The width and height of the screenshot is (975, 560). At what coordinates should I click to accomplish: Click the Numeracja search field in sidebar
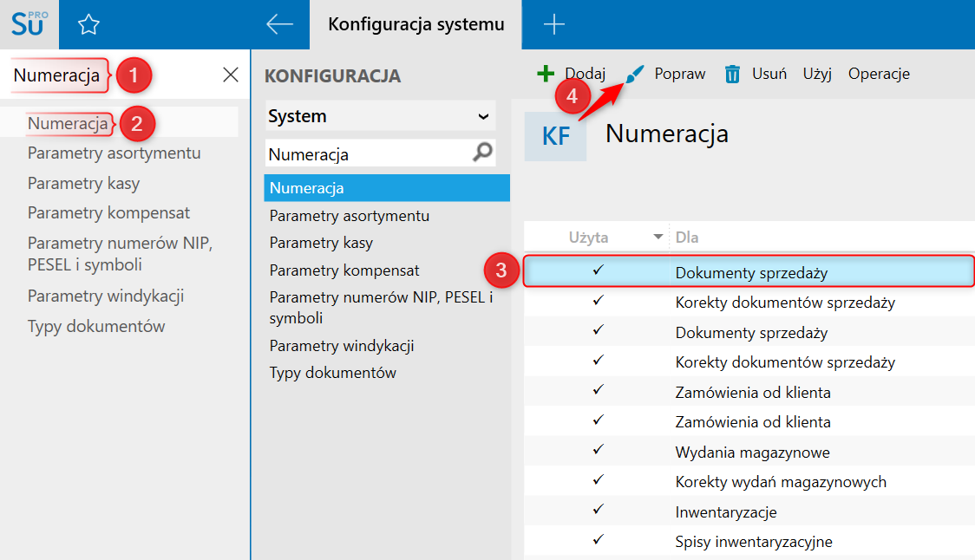click(x=57, y=75)
